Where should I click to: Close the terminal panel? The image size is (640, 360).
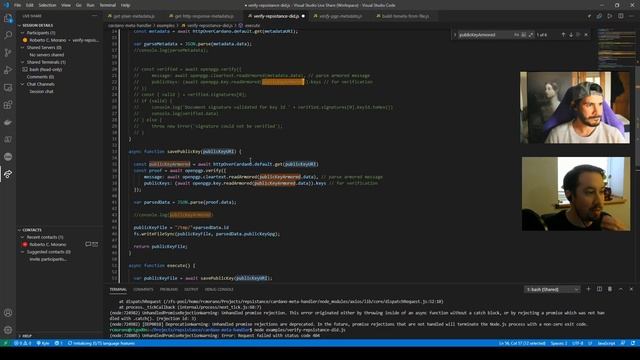pyautogui.click(x=631, y=289)
